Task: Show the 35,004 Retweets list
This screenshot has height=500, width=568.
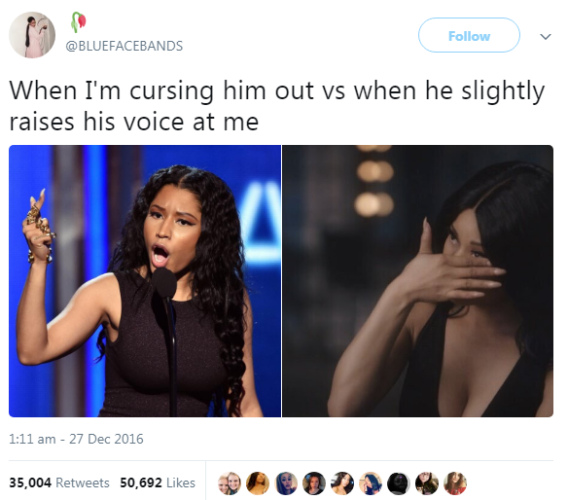Action: click(59, 483)
